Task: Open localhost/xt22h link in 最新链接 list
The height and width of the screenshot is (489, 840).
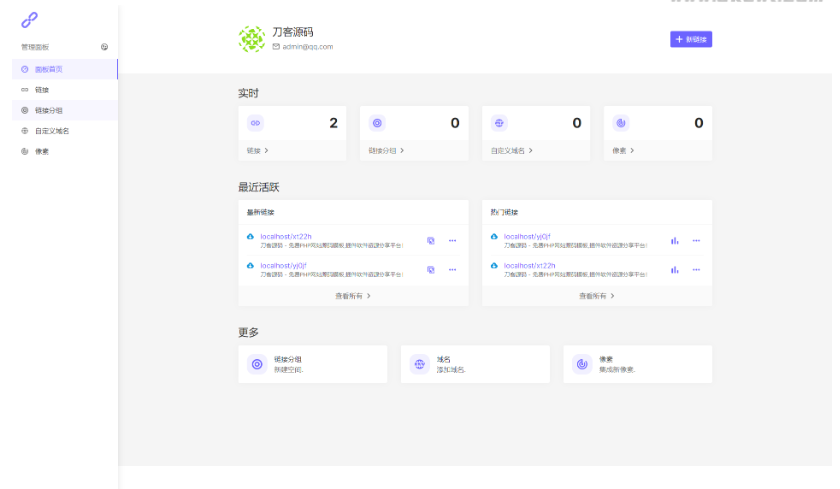Action: coord(286,236)
